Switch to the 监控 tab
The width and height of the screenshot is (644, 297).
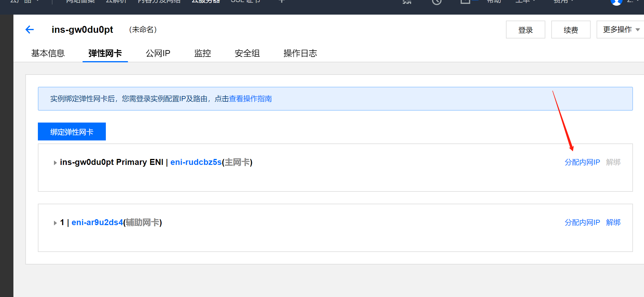click(x=202, y=53)
